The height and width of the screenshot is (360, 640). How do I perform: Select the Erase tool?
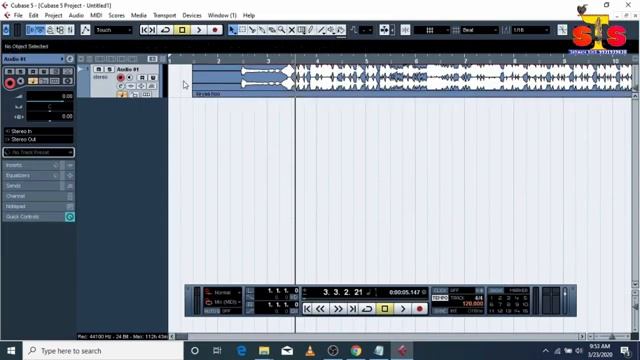272,30
